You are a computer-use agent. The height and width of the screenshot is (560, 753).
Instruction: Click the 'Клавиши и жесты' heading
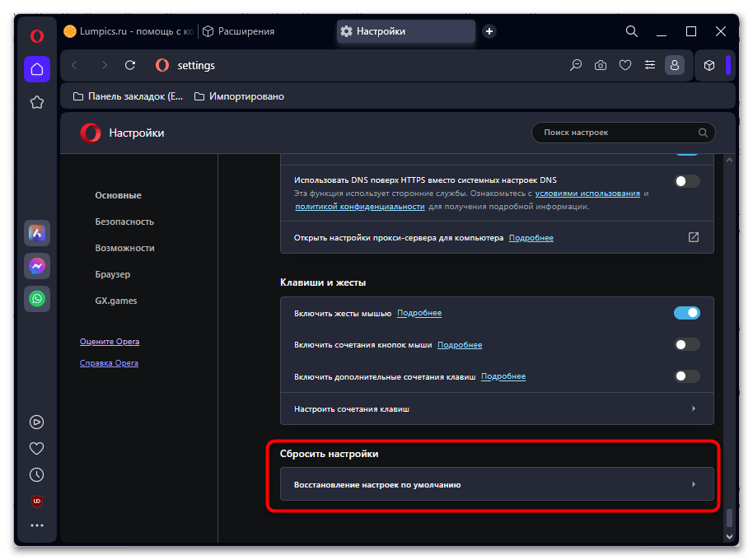tap(323, 282)
